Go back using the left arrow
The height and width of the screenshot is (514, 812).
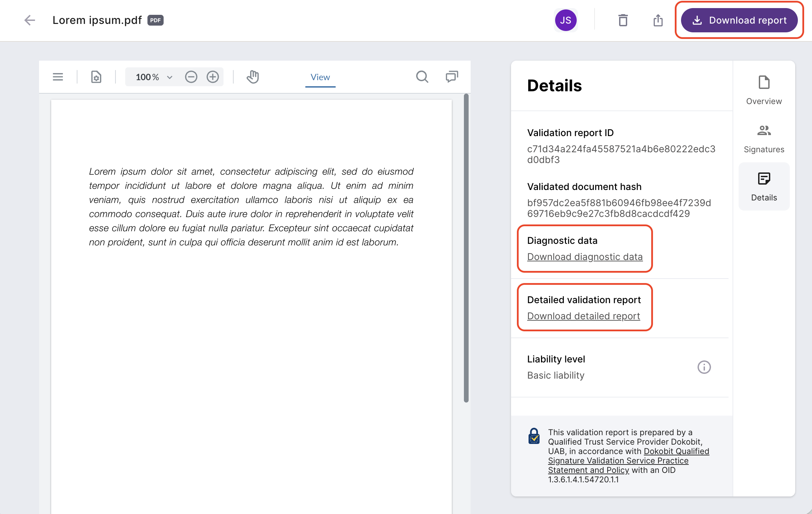click(x=30, y=20)
